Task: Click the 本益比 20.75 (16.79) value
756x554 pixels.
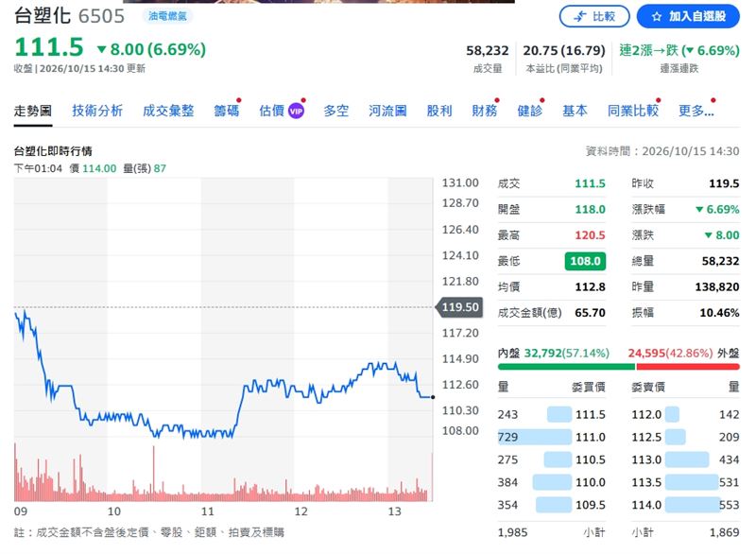Action: click(x=564, y=51)
